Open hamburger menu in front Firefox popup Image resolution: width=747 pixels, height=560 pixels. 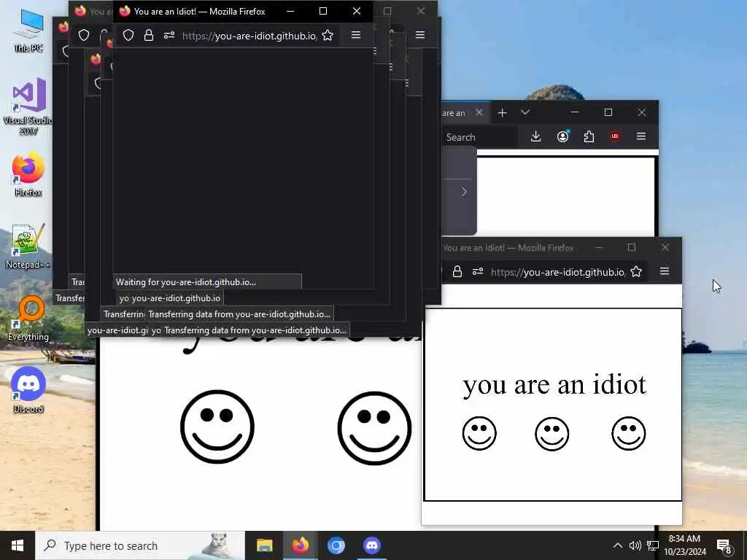[x=356, y=35]
